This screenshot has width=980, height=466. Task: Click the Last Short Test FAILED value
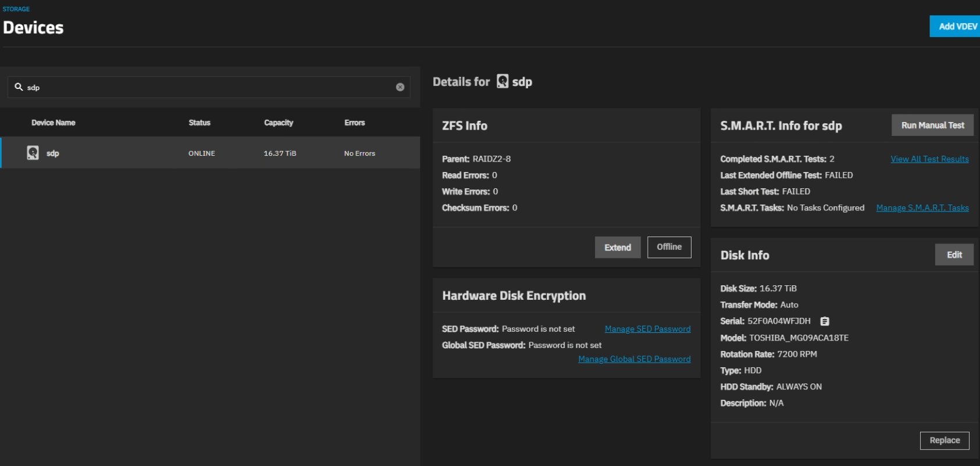(796, 192)
